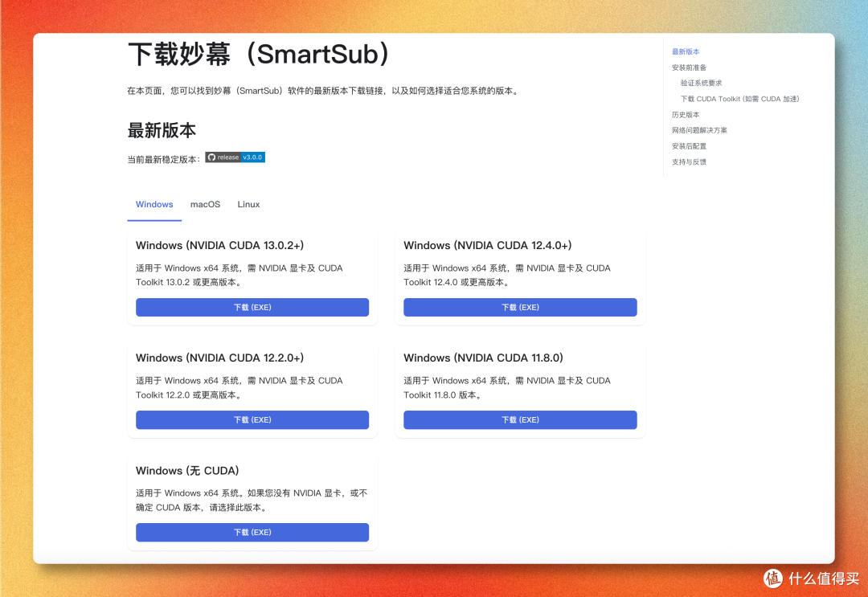Click the Windows (NVIDIA CUDA 11.8.0) card title
Screen dimensions: 868x597
click(x=483, y=358)
